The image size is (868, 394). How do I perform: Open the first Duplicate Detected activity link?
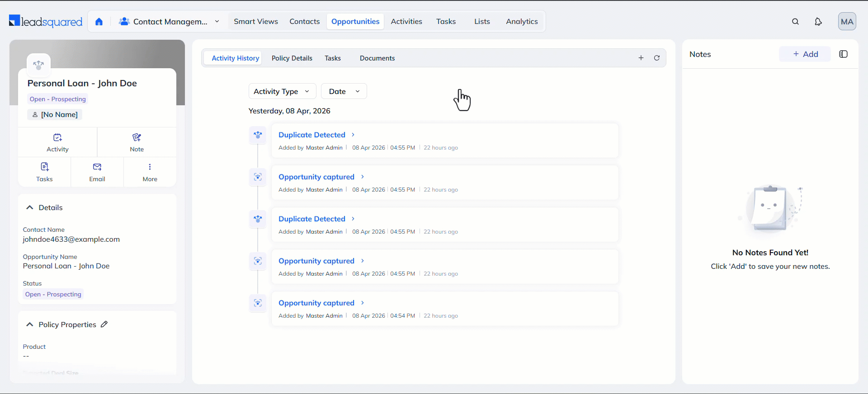(312, 135)
